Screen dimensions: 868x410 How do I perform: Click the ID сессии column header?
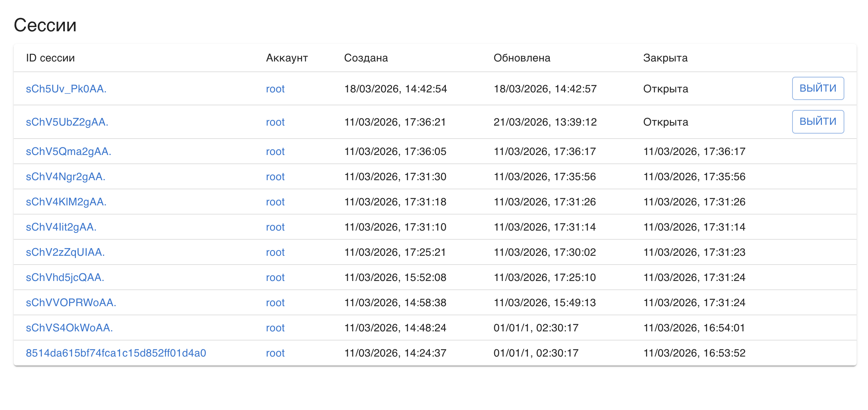click(50, 58)
